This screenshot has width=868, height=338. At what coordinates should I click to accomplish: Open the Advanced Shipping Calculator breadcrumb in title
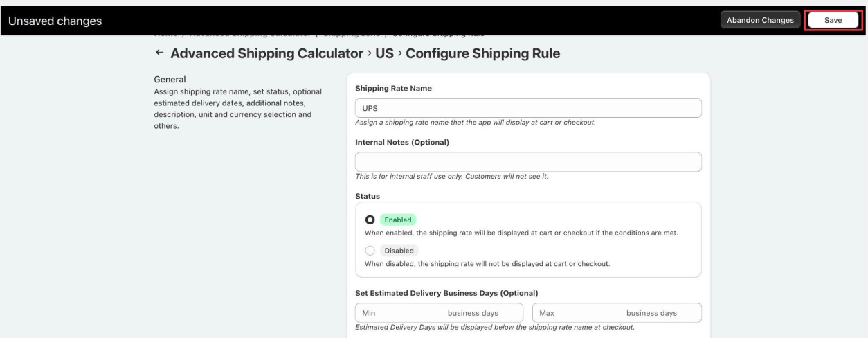point(266,53)
